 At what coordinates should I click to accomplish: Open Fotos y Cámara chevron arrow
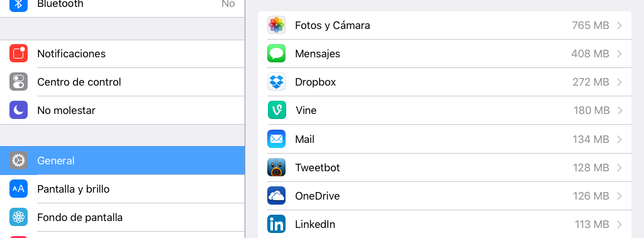pos(619,25)
